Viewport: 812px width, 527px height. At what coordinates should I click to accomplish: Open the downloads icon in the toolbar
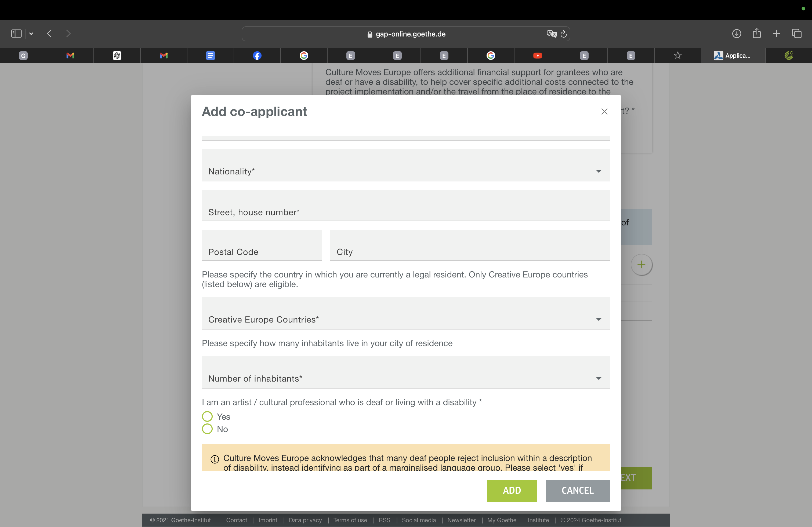tap(736, 33)
